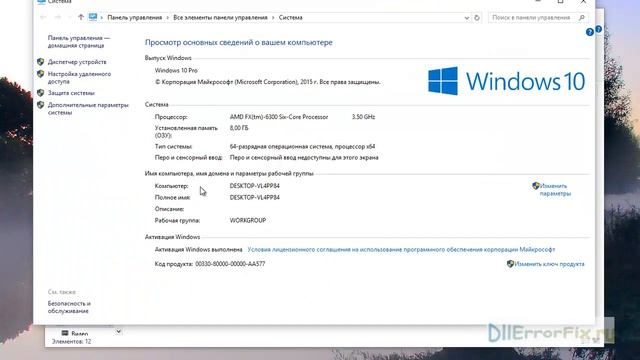Click the Просмотр основных сведений heading
Image resolution: width=640 pixels, height=360 pixels.
pyautogui.click(x=239, y=42)
